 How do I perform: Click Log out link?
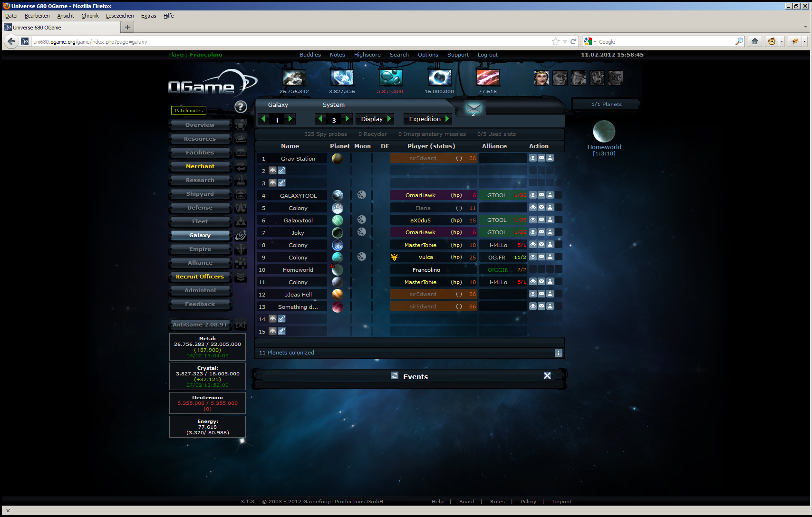(x=487, y=55)
